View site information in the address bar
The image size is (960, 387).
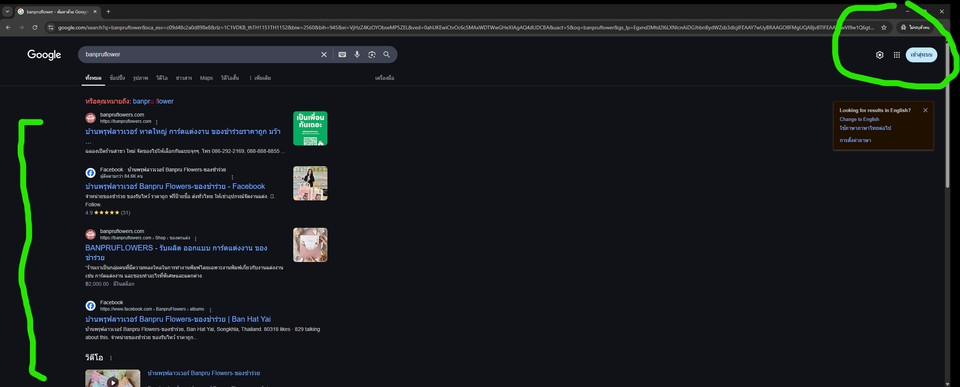pyautogui.click(x=51, y=28)
